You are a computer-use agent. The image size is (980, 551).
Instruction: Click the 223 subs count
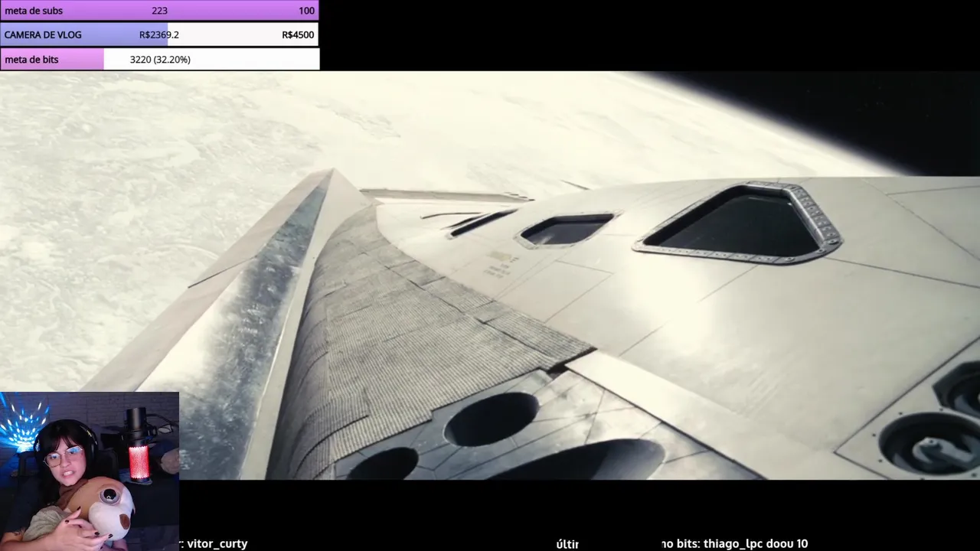pos(159,11)
